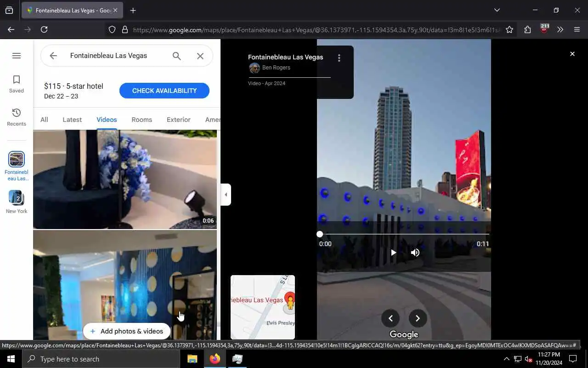Mute the video volume
The image size is (588, 368).
[x=415, y=253]
